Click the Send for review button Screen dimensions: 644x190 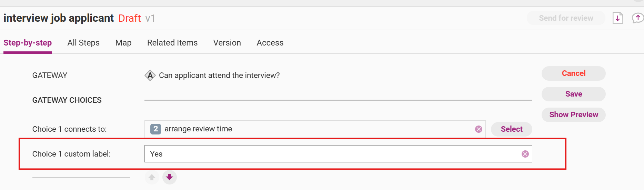point(566,18)
